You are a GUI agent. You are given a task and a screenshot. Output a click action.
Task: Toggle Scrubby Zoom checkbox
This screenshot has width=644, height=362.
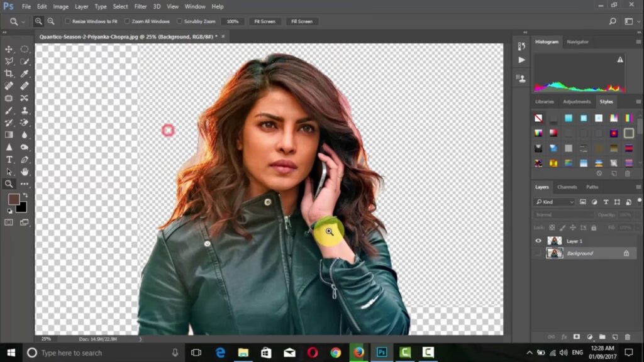point(179,21)
